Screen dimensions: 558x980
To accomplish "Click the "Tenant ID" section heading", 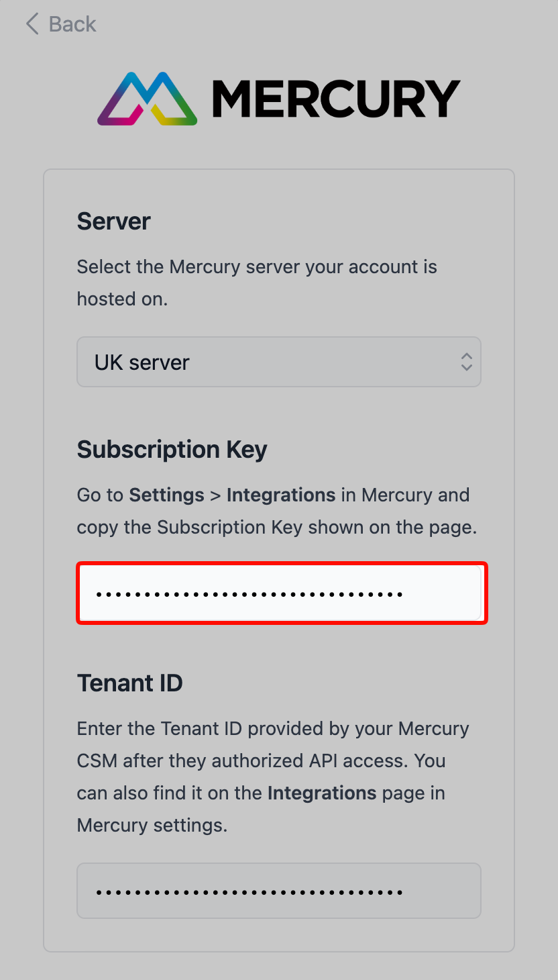I will (129, 683).
